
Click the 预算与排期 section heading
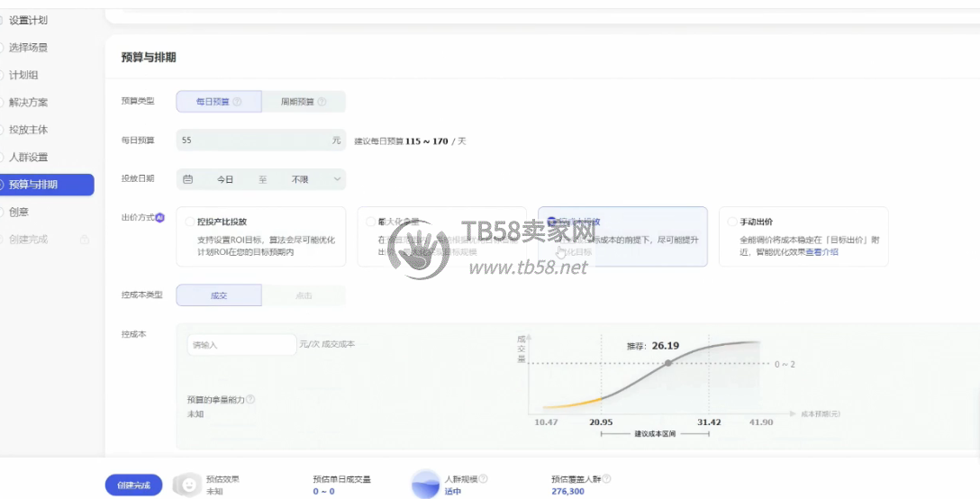[x=149, y=58]
